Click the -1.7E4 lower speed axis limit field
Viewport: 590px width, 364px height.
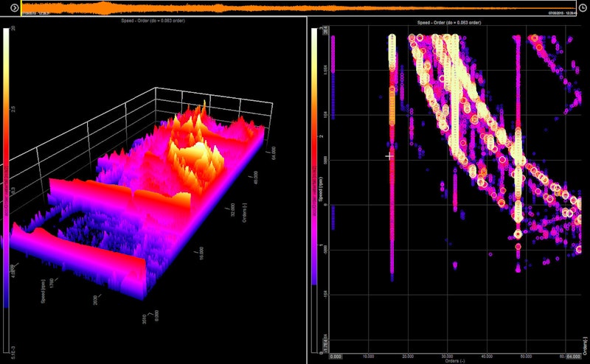pos(326,345)
